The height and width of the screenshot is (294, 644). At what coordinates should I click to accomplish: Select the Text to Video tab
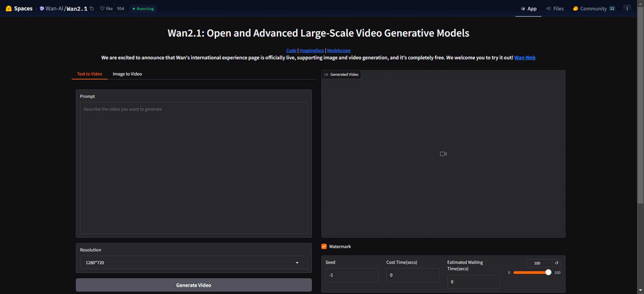(x=89, y=74)
